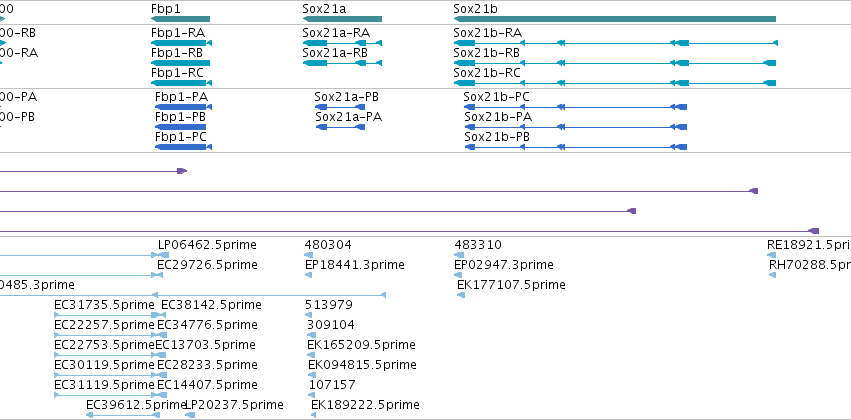Select the EC39612.5prime EST glyph

[x=123, y=415]
